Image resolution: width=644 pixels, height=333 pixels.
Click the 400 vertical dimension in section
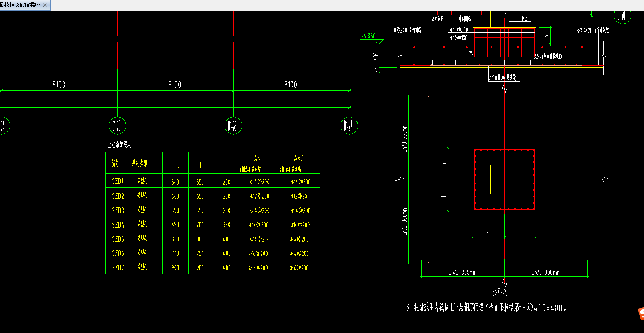pos(376,56)
